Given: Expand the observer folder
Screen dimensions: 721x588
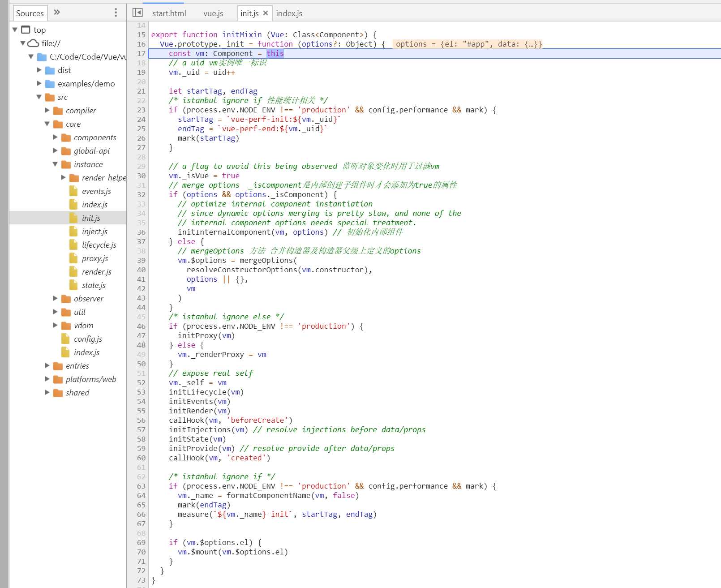Looking at the screenshot, I should tap(55, 298).
